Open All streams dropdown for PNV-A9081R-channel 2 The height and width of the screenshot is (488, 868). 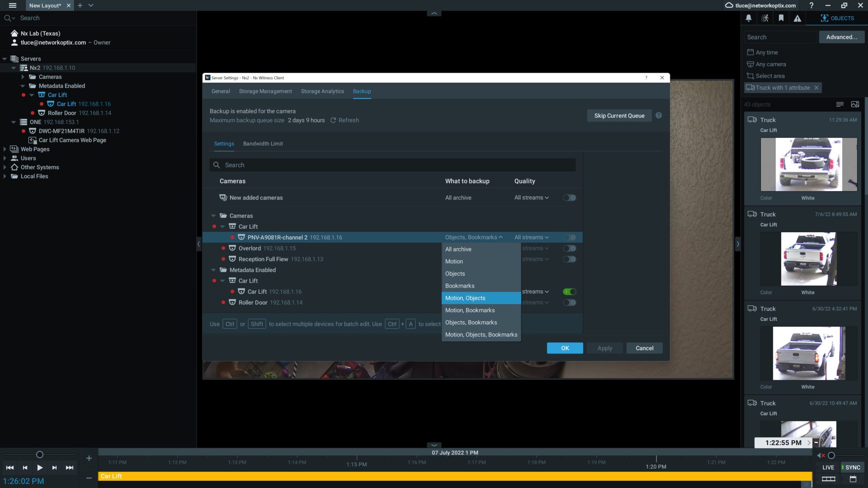[x=531, y=237]
